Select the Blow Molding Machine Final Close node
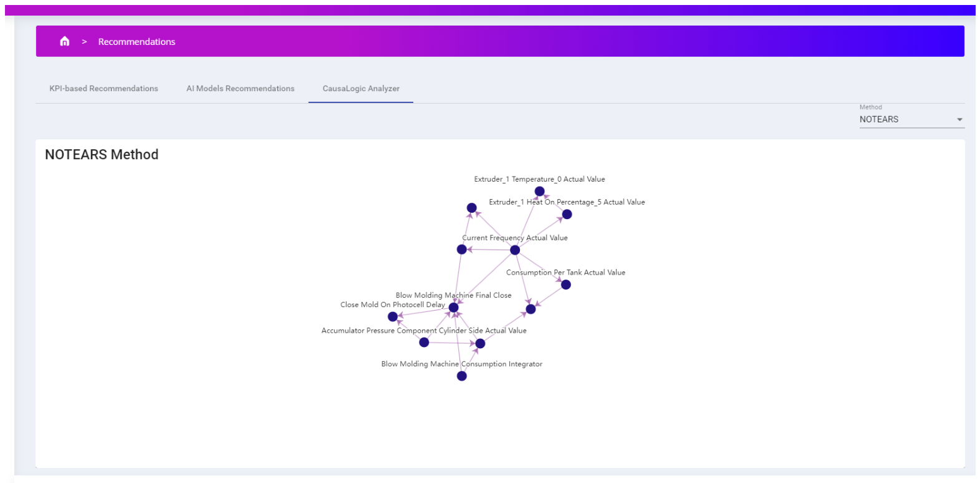Screen dimensions: 980x483 pos(454,307)
